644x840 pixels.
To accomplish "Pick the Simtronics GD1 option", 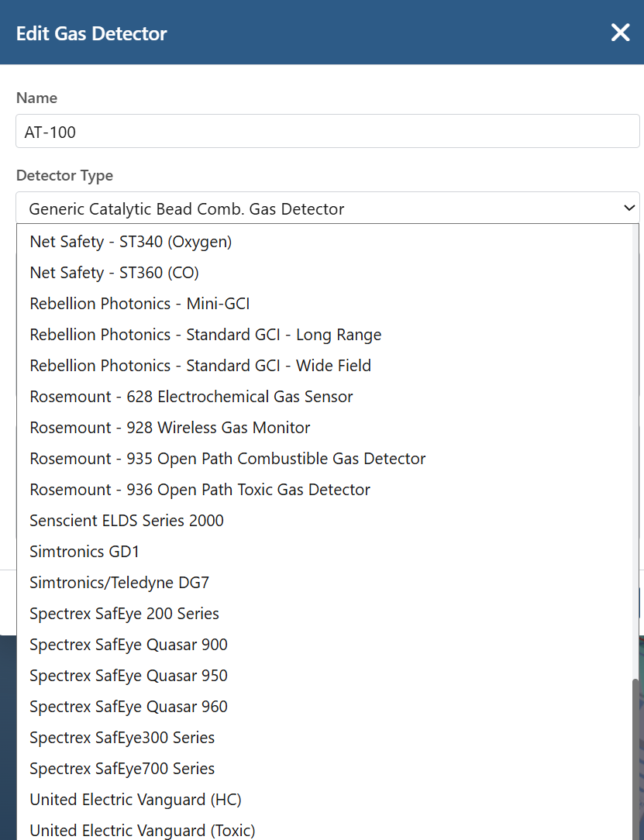I will 325,552.
